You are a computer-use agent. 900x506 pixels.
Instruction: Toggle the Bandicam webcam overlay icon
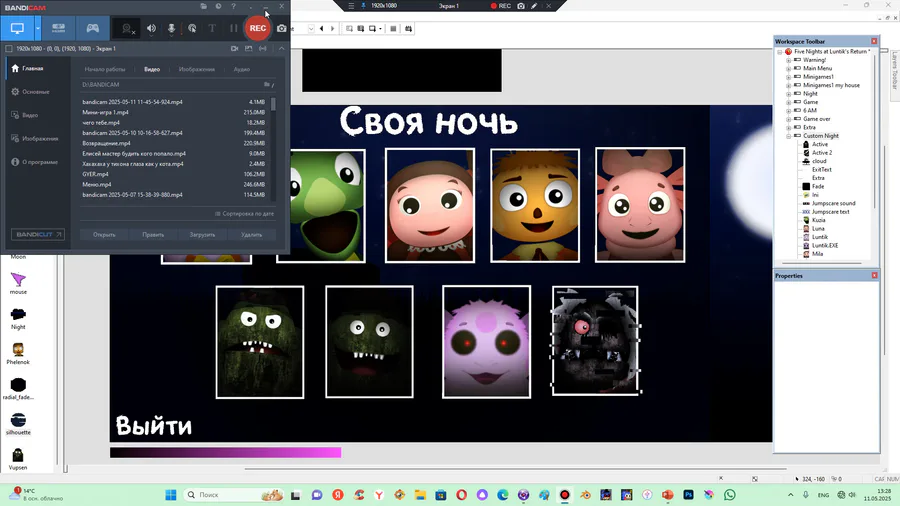coord(127,28)
